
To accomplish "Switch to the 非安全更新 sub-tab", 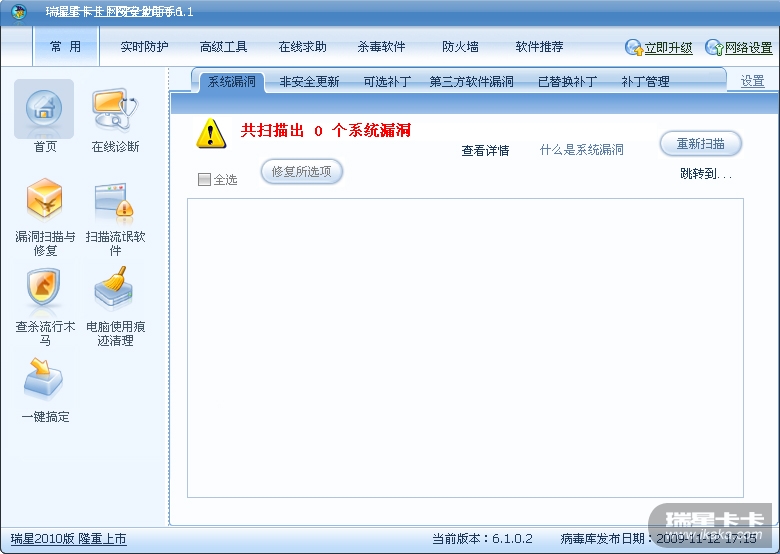I will 309,82.
